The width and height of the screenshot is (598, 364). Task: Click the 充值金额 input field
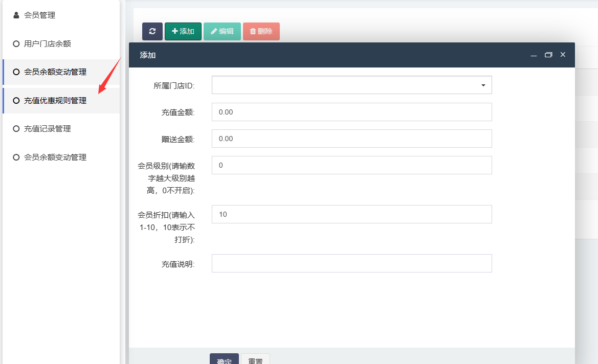[351, 112]
